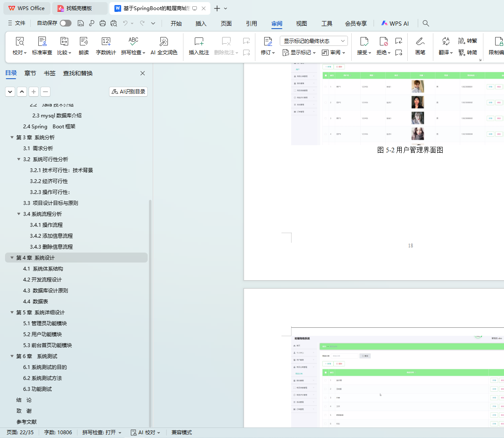Click the plus icon for new tab

[217, 8]
